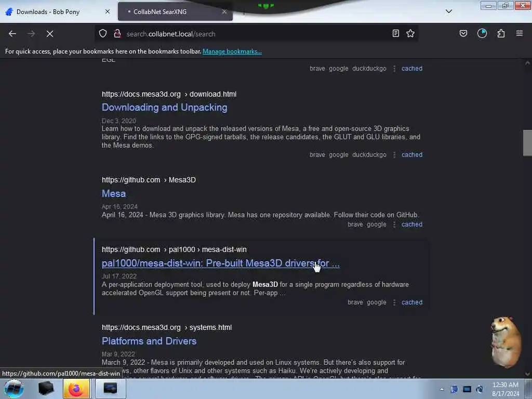Open the pal1000/mesa-dist-win result link
Image resolution: width=532 pixels, height=399 pixels.
point(220,263)
